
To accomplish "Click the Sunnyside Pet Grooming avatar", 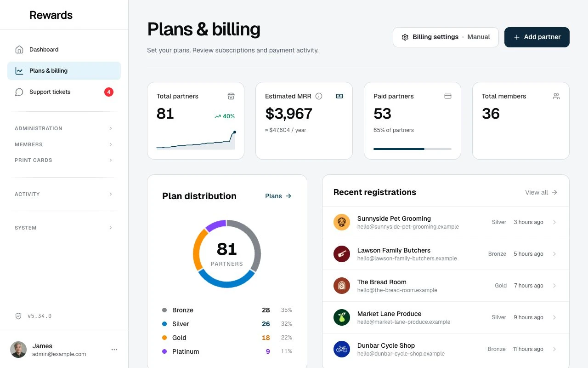I will (x=342, y=222).
